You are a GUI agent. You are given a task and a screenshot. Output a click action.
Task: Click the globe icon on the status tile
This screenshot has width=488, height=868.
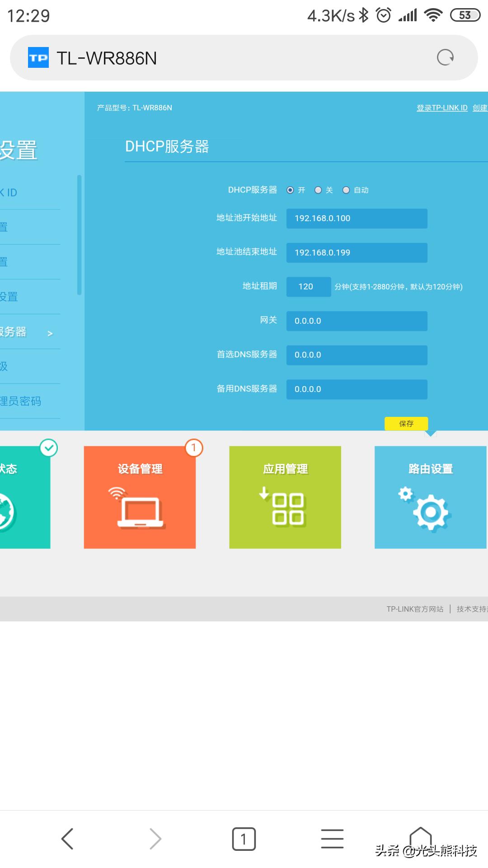click(x=7, y=512)
